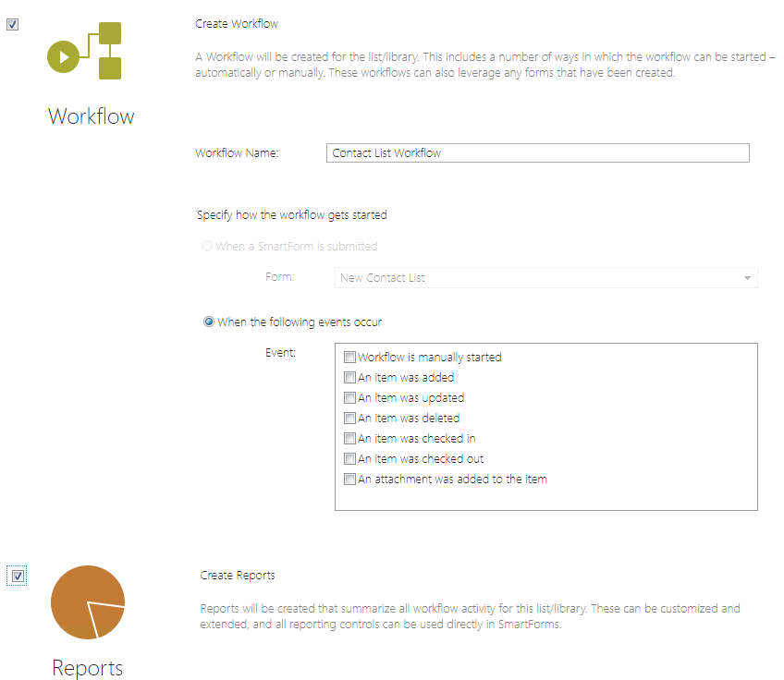Check An item was added
The image size is (784, 680).
[x=349, y=378]
